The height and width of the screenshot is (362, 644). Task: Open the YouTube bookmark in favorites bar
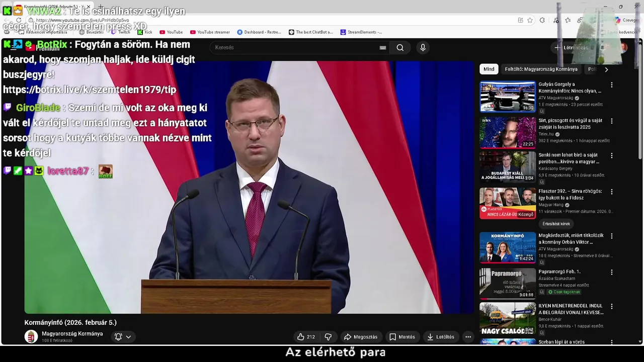point(171,32)
